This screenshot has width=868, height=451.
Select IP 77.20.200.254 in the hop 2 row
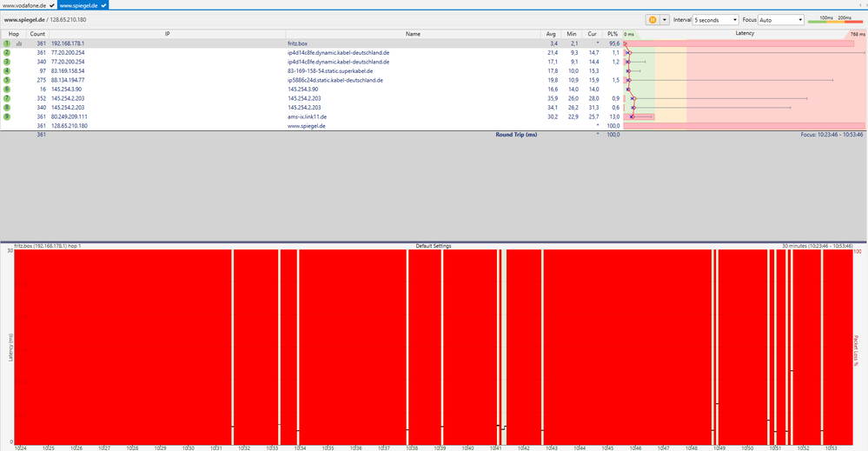(68, 52)
